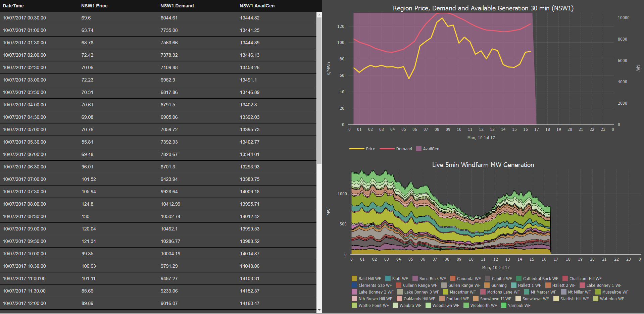644x314 pixels.
Task: Click the Wattle Point WF legend item
Action: [x=370, y=306]
